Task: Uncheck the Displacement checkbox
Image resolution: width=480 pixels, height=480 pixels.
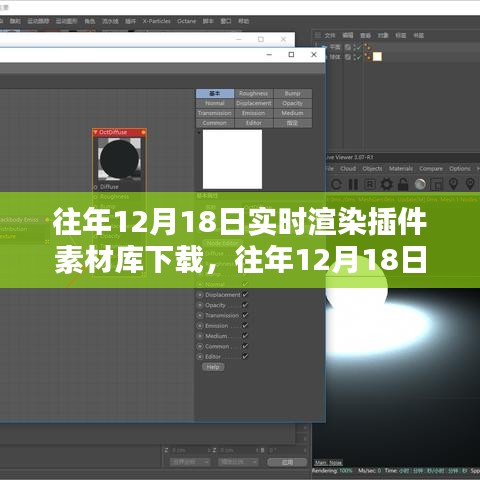Action: [x=245, y=295]
